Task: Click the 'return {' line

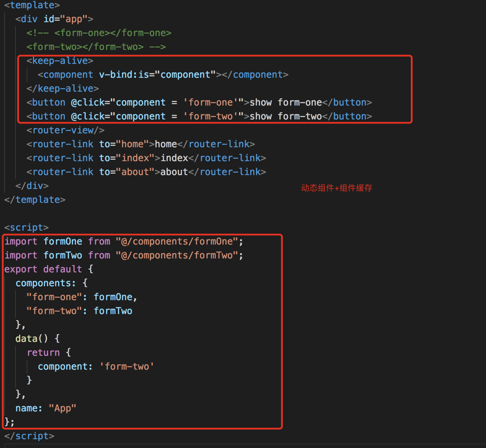Action: coord(49,352)
